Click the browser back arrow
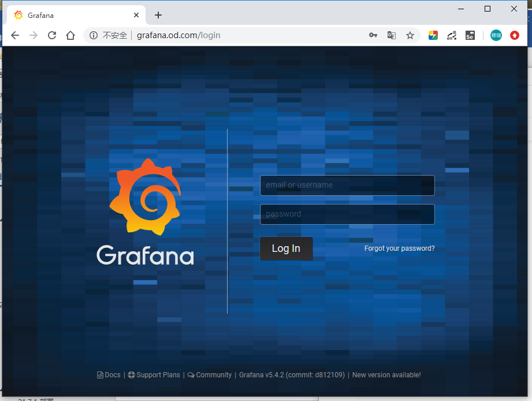Image resolution: width=532 pixels, height=401 pixels. [15, 35]
